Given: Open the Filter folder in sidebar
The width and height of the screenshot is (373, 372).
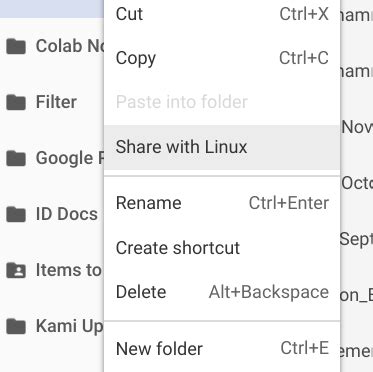Looking at the screenshot, I should tap(56, 102).
